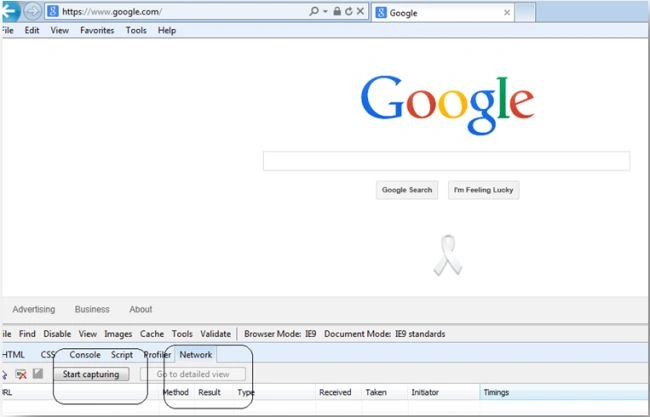The image size is (650, 417).
Task: Switch to the Network tab
Action: click(x=196, y=355)
